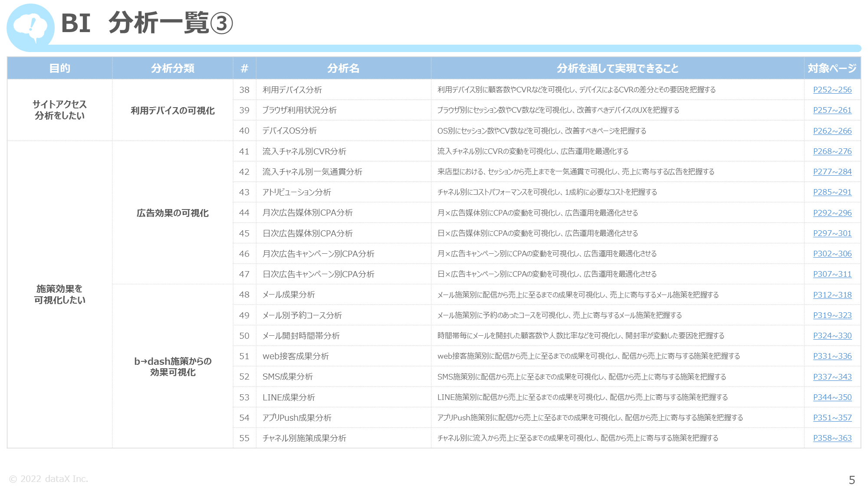Viewport: 868px width, 488px height.
Task: Click row number 44
Action: pyautogui.click(x=244, y=213)
